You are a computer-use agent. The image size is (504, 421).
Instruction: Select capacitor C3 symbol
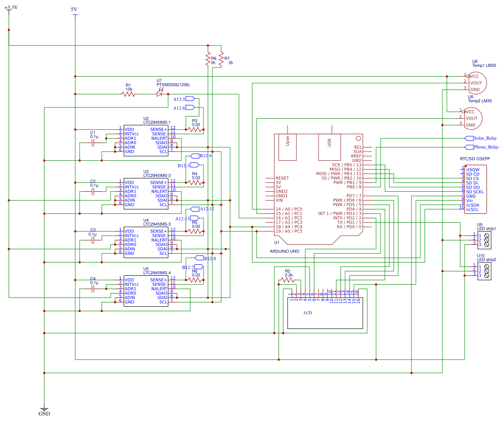pos(93,240)
